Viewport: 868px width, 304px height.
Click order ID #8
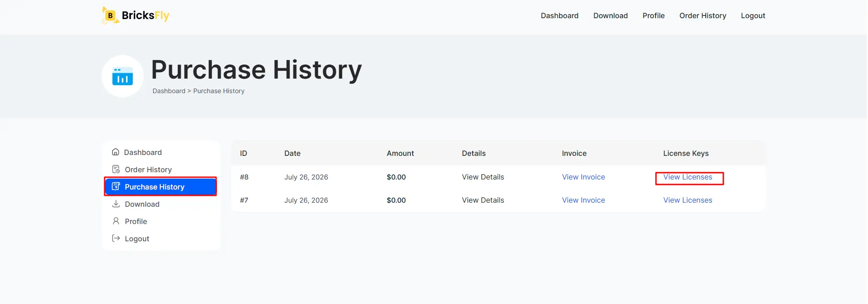click(244, 177)
